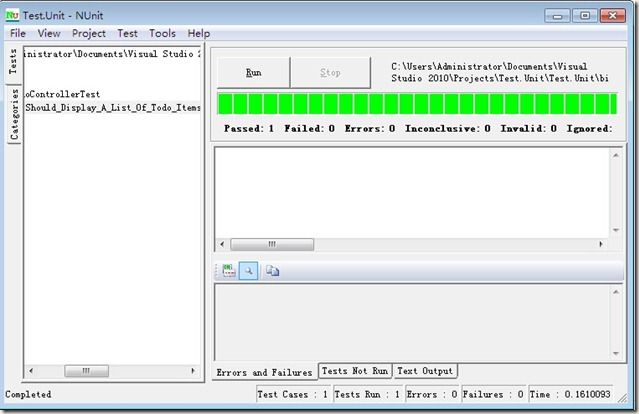The height and width of the screenshot is (414, 639).
Task: Click test tree scroll right arrow
Action: 193,371
